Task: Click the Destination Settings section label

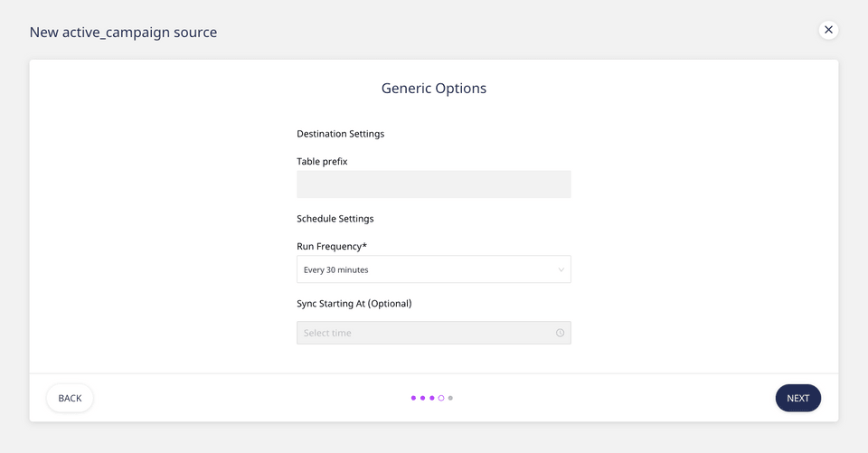Action: [x=340, y=134]
